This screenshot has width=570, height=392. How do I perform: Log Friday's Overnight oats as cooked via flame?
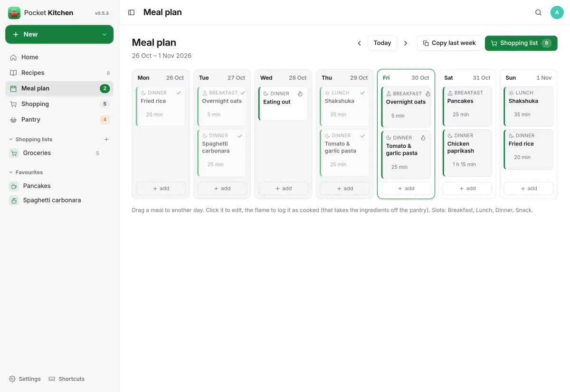427,94
